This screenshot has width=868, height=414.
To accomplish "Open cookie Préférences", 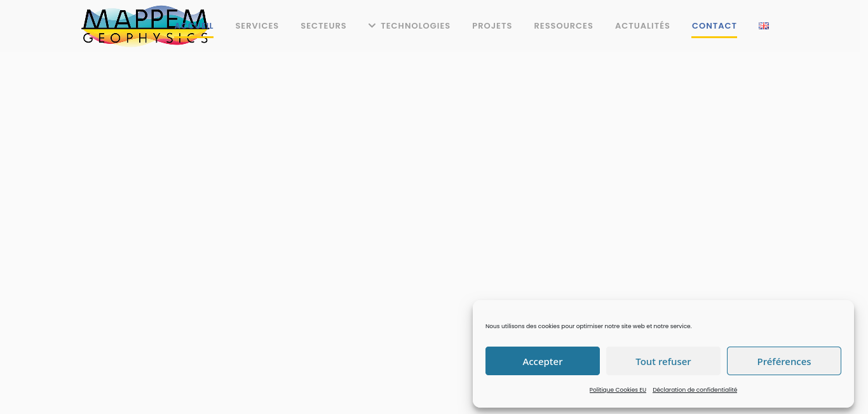I will (x=783, y=361).
